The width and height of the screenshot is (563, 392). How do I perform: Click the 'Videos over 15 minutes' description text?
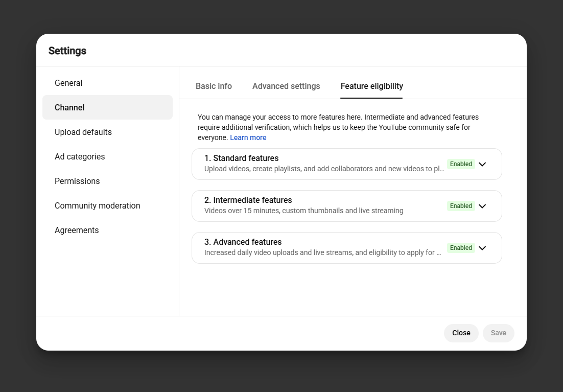pyautogui.click(x=304, y=211)
